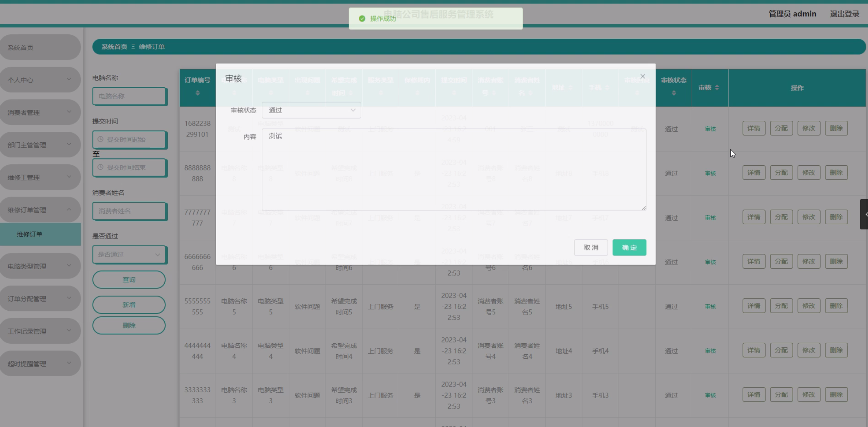Click the 取消 button in dialog

pyautogui.click(x=590, y=248)
